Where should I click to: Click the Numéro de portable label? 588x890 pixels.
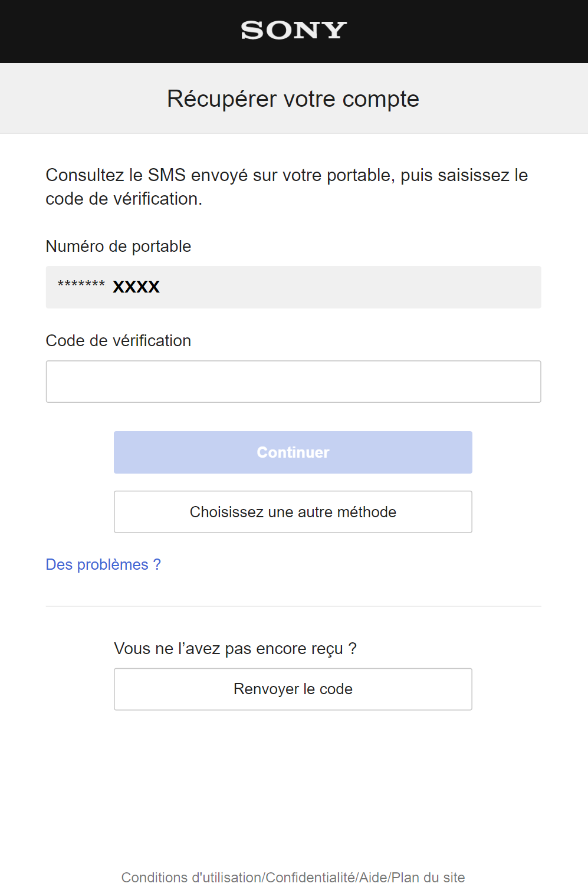tap(118, 247)
